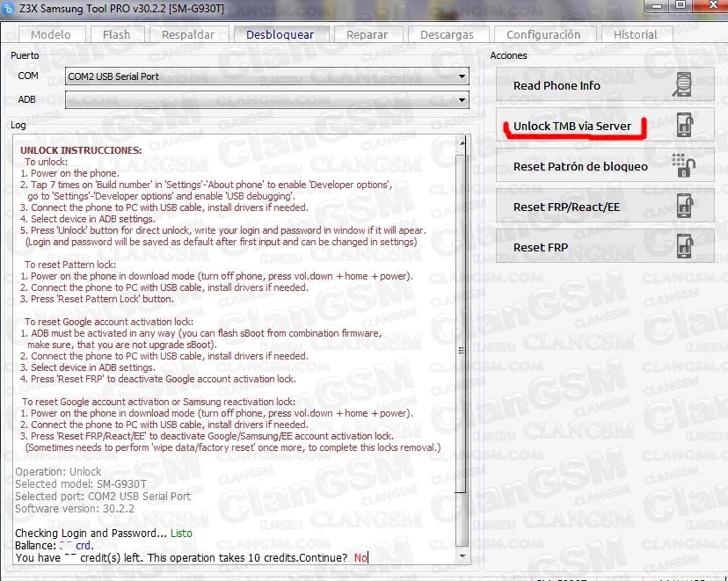Select the Desbloquear tab
The height and width of the screenshot is (581, 728).
[280, 34]
